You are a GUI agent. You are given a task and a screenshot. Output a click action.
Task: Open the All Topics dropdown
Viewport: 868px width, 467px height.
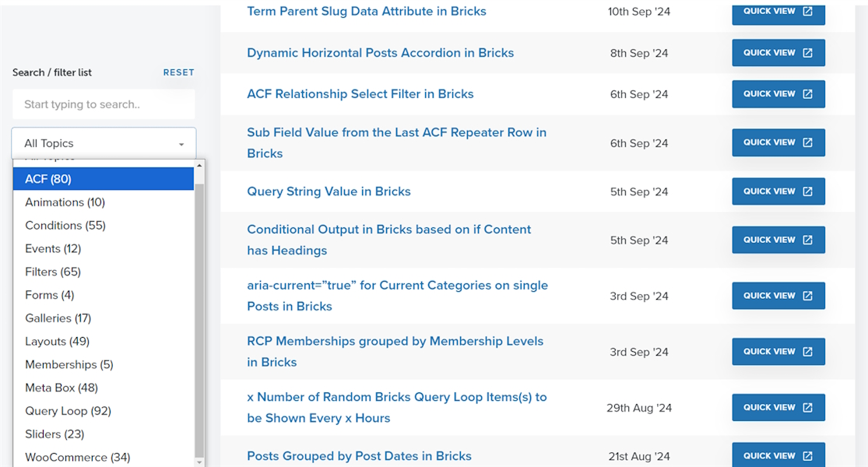pyautogui.click(x=104, y=143)
